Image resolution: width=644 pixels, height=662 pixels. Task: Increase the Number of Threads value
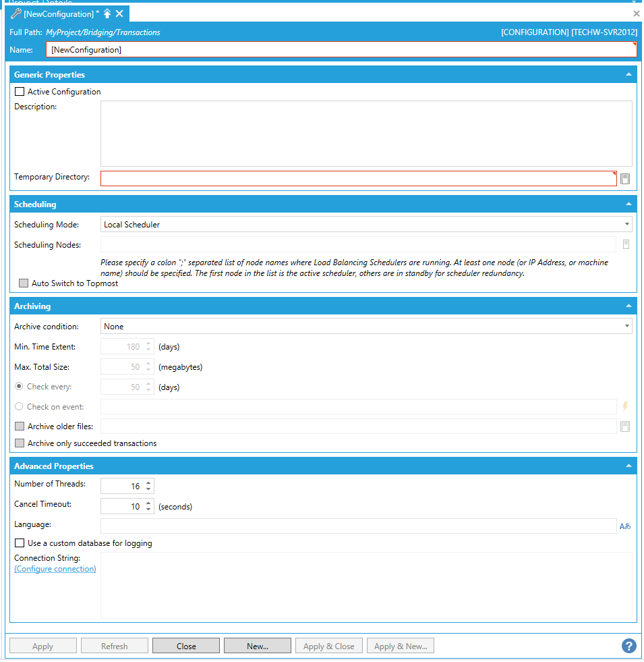pos(148,482)
